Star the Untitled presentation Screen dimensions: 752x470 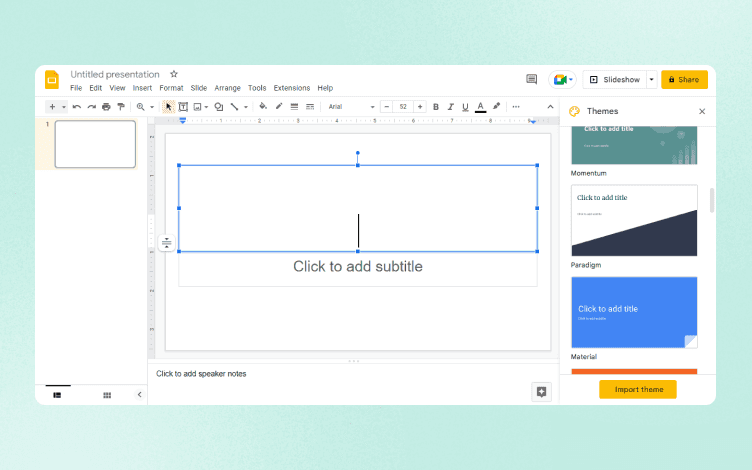[174, 74]
